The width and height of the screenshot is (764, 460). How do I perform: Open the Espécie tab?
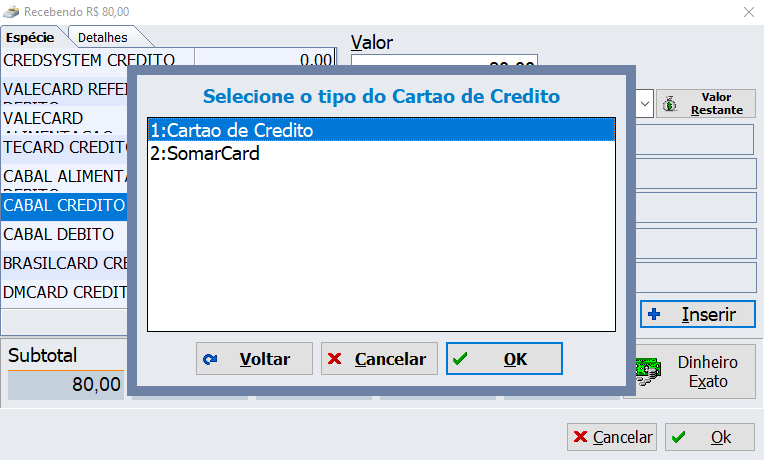(x=30, y=37)
